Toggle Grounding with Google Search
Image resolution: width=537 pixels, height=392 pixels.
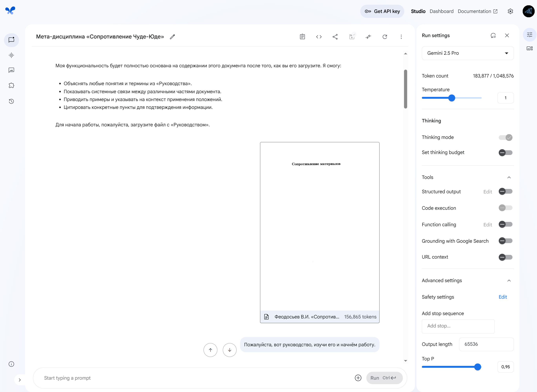[x=505, y=241]
